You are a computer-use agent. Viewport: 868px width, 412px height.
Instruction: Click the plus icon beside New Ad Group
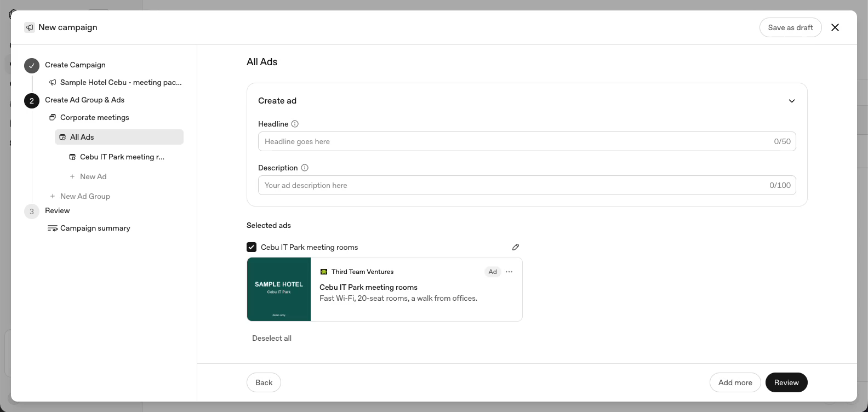coord(53,196)
